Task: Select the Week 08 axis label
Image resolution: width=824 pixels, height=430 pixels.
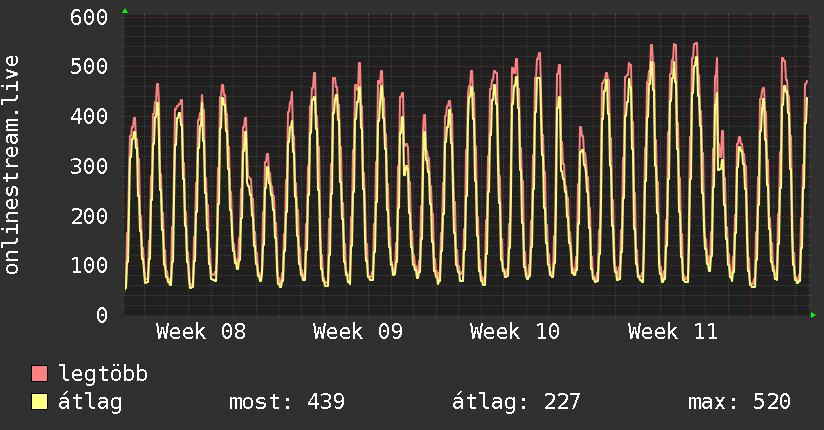Action: (x=200, y=332)
